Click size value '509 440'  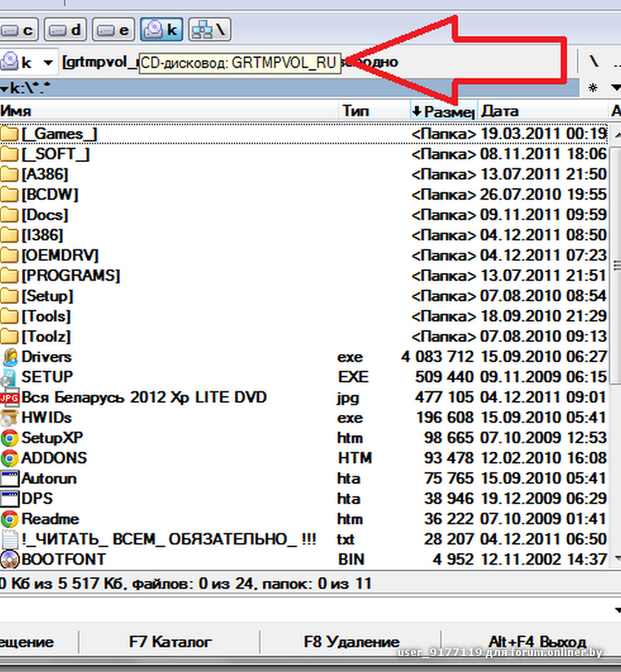click(445, 376)
